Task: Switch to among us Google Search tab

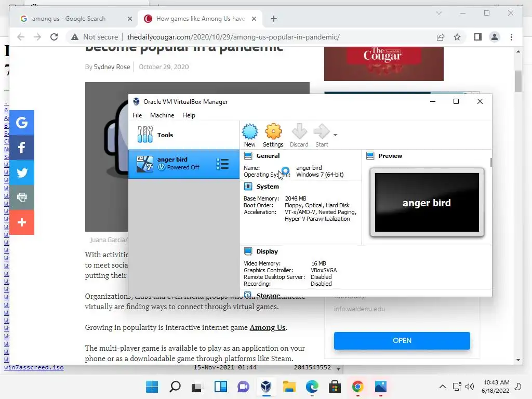Action: coord(69,19)
